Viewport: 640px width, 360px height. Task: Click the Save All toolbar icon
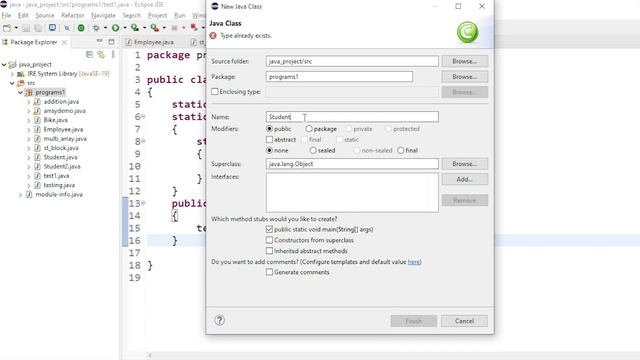tap(38, 28)
